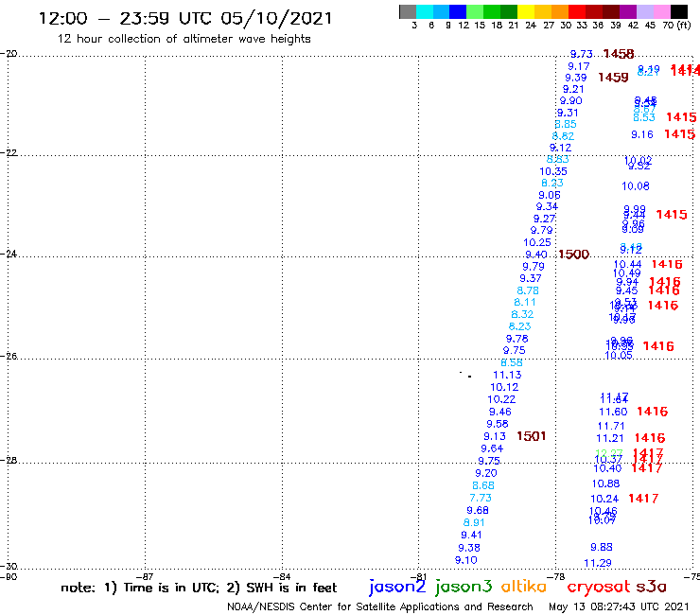Click the May 13 08:27:43 UTC timestamp
The image size is (700, 615).
point(619,607)
